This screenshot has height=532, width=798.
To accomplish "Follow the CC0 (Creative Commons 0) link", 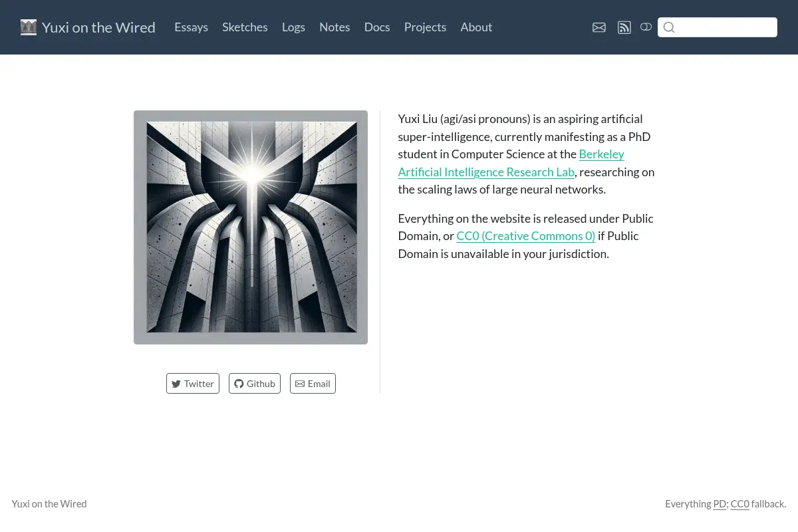I will [526, 236].
